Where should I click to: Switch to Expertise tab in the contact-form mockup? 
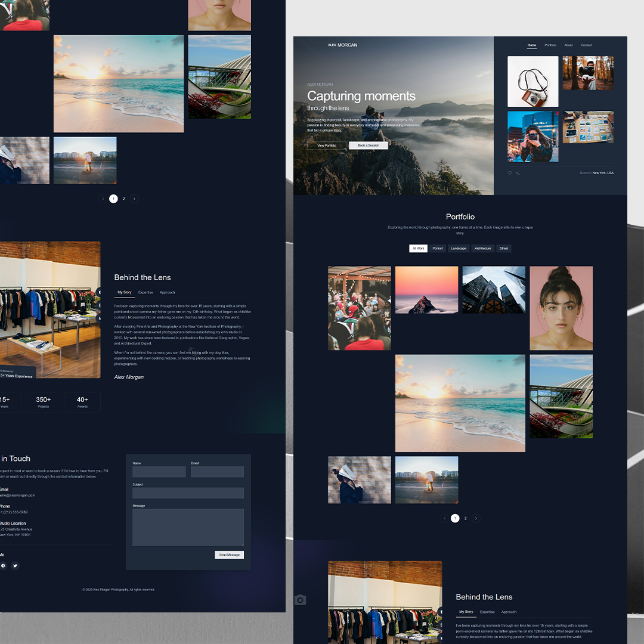tap(146, 292)
